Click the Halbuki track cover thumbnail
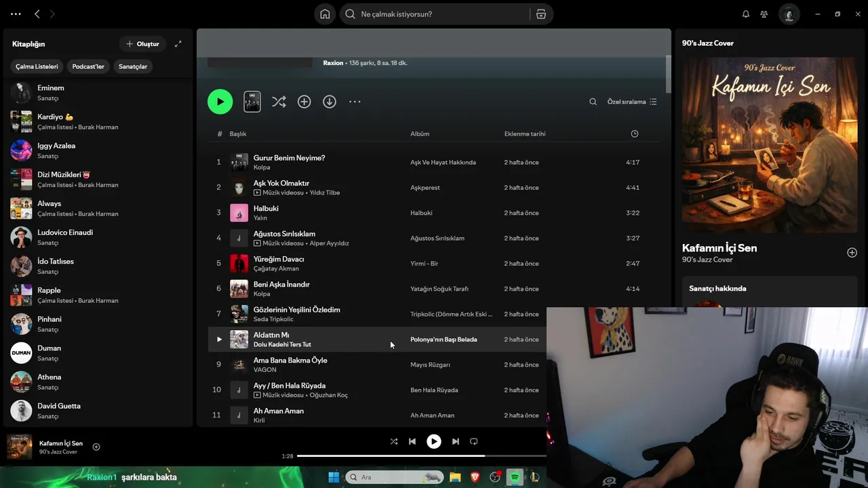Screen dimensions: 868x488 point(239,213)
